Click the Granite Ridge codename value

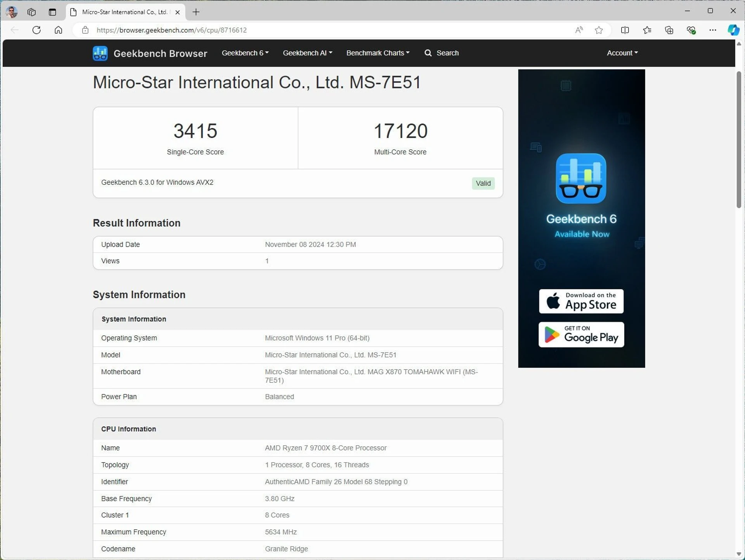coord(286,549)
